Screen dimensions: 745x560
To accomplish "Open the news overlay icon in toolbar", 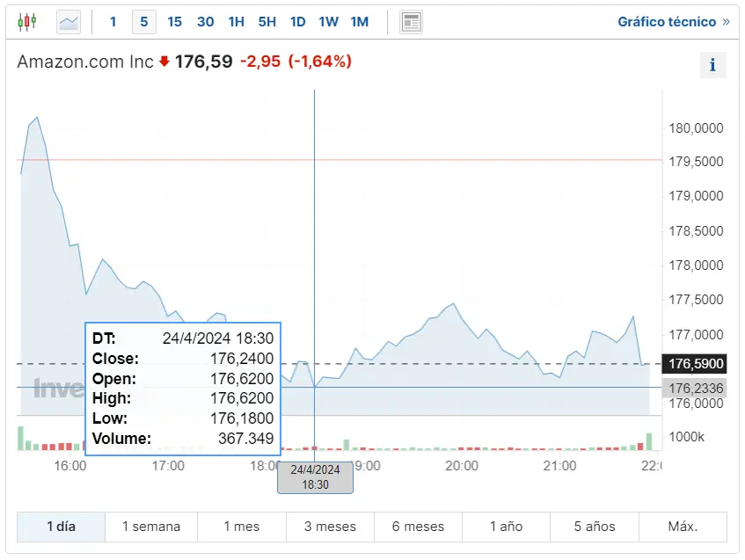I will coord(411,22).
